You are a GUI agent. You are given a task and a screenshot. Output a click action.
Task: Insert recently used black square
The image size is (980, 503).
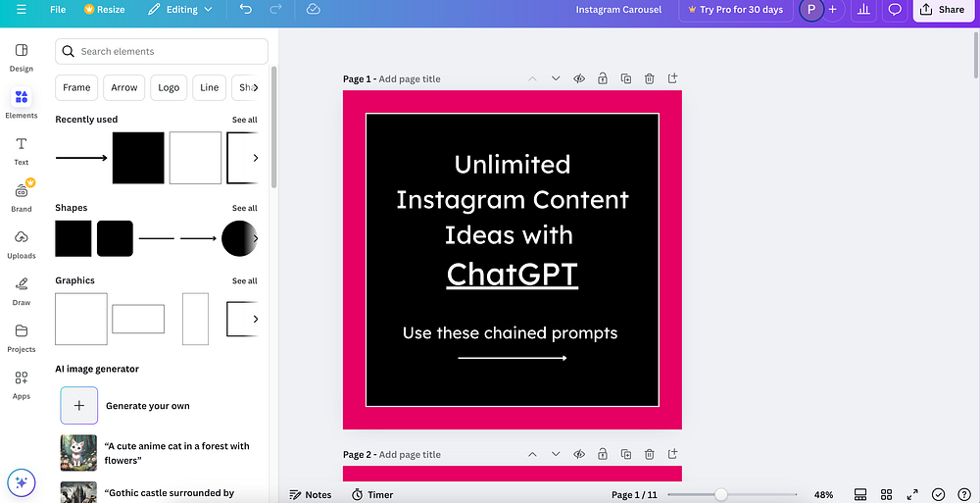(x=138, y=158)
